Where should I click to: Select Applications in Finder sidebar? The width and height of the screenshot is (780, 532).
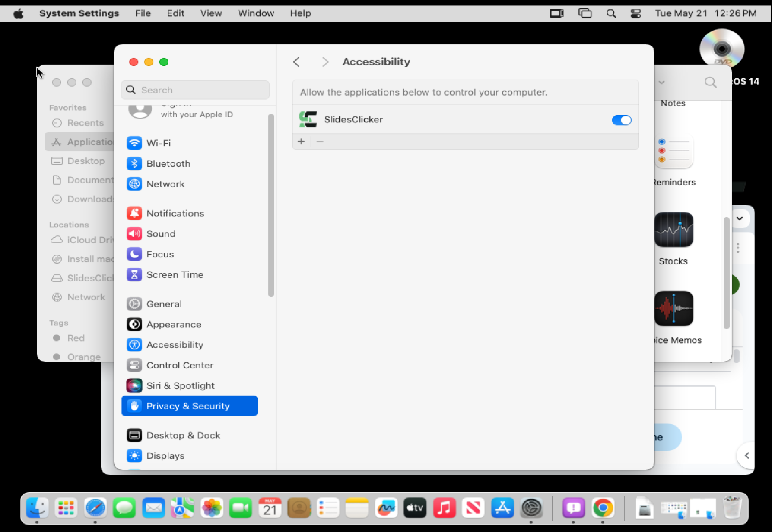(x=80, y=142)
